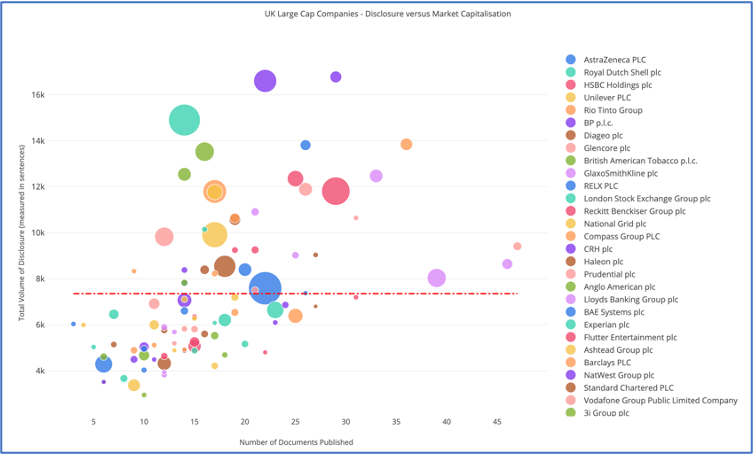Click the Number of Documents Published axis label
The height and width of the screenshot is (454, 754).
pos(296,441)
